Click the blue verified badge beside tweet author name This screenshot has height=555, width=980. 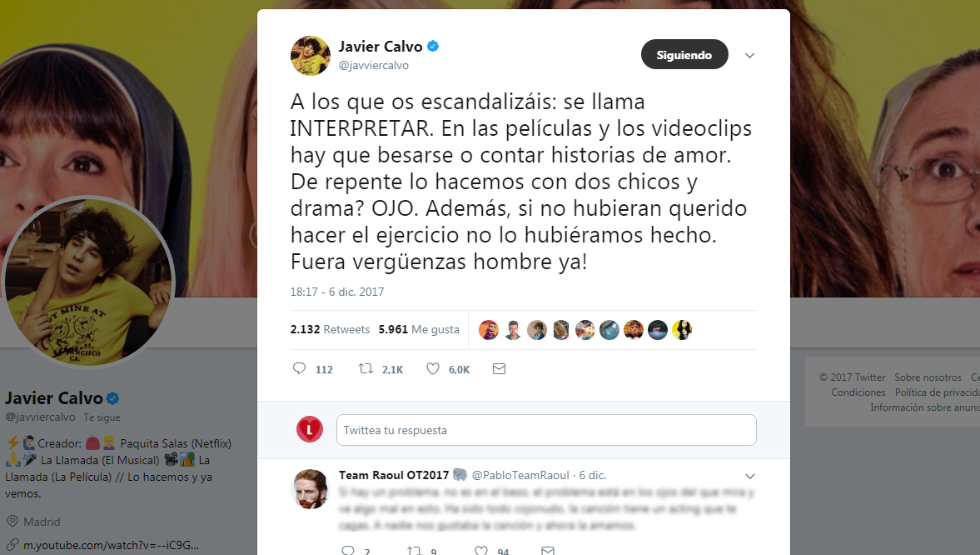pos(432,47)
